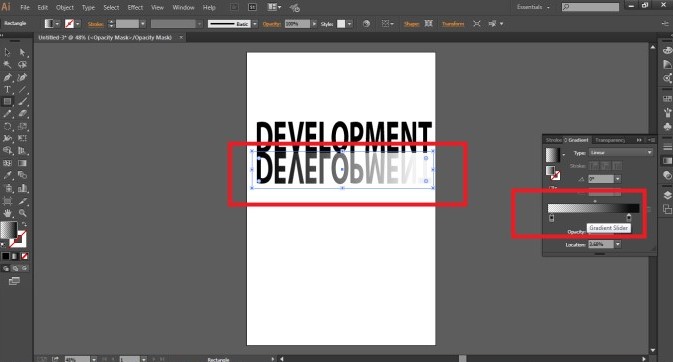Toggle Draw Behind mode

coord(15,268)
